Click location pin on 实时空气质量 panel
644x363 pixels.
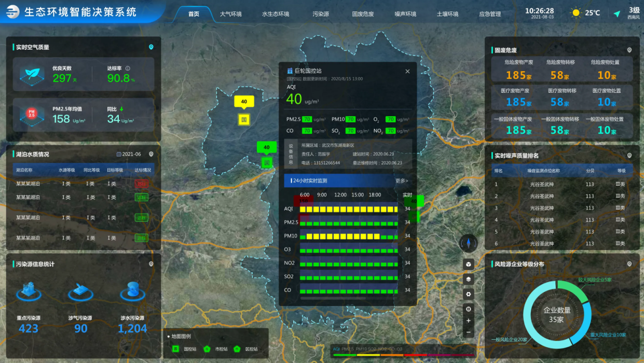point(151,47)
